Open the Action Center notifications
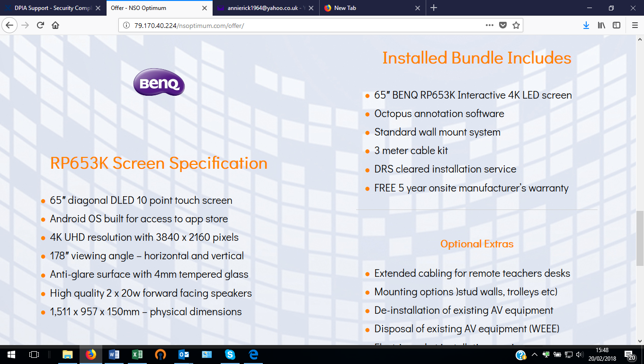The height and width of the screenshot is (364, 644). pos(630,355)
